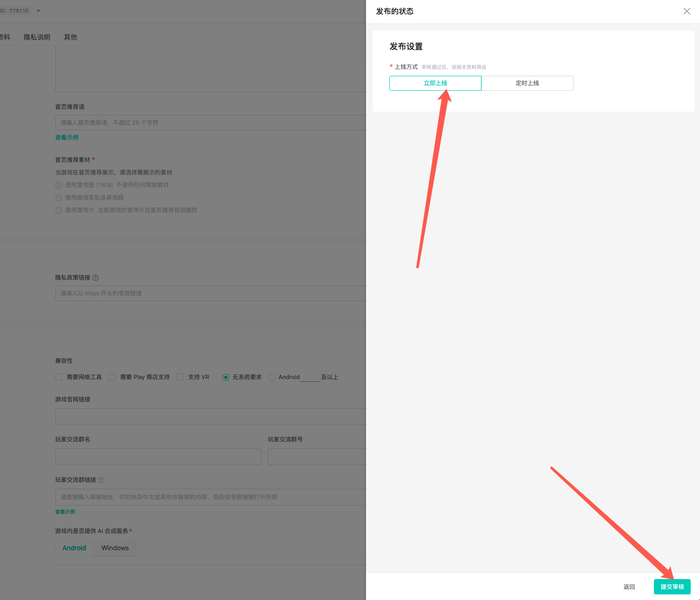Select 使用游戏实机录屏视频 radio option
This screenshot has width=700, height=600.
[x=59, y=198]
